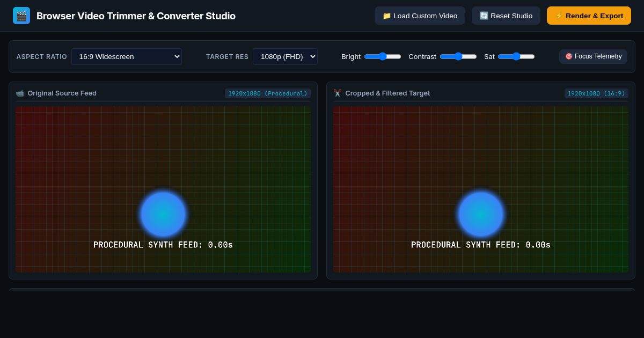Click the Load Custom Video button
The width and height of the screenshot is (644, 338).
(x=420, y=16)
